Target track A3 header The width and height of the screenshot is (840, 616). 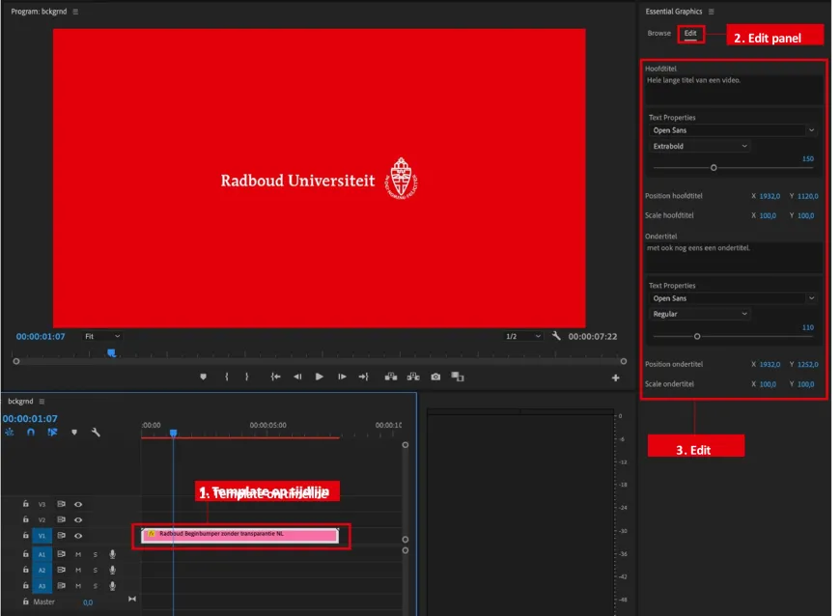point(42,586)
